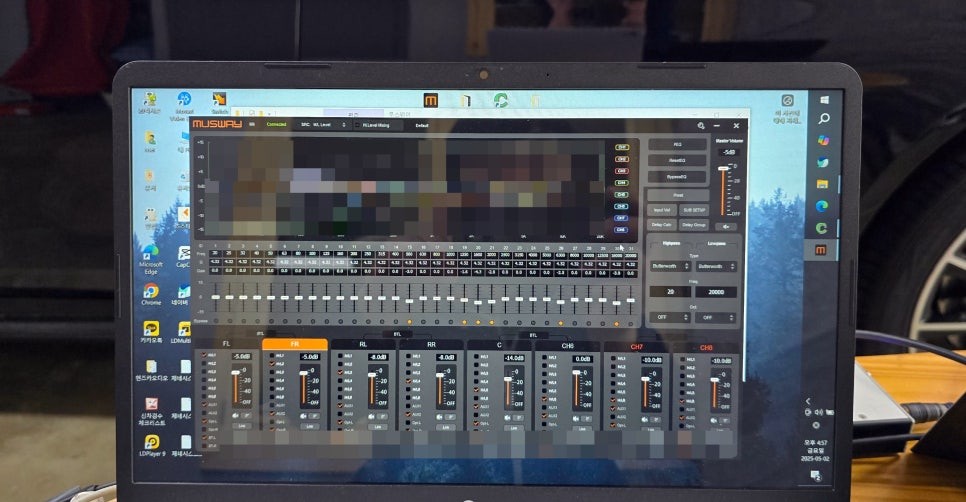
Task: Mute the FL channel with the speaker icon
Action: tap(234, 414)
